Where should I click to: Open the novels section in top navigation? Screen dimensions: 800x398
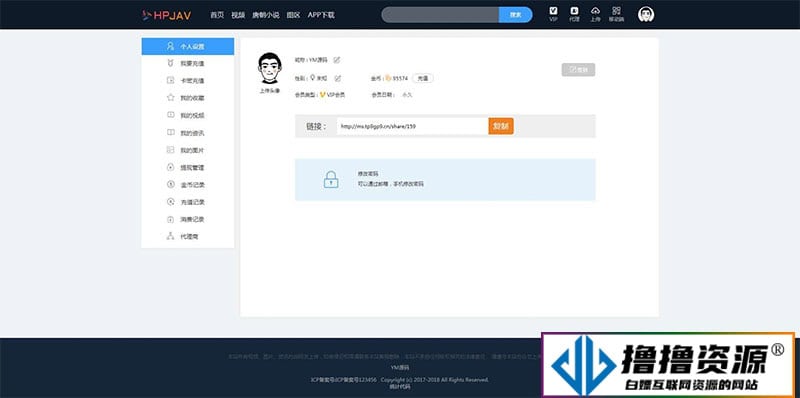coord(266,15)
